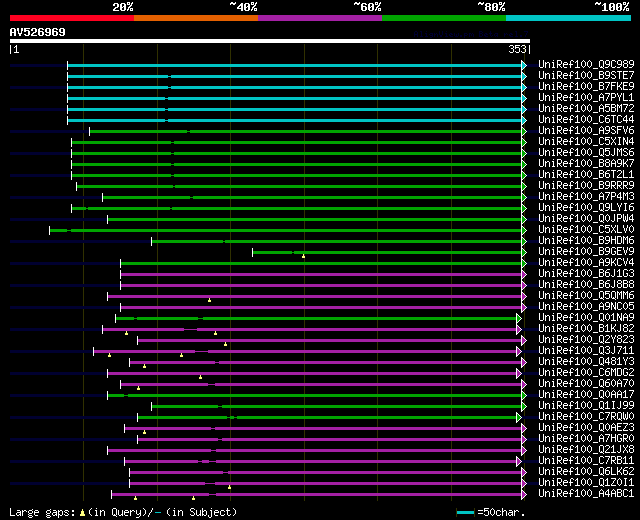Image resolution: width=640 pixels, height=520 pixels.
Task: Click the UniRef100_B6J1G3 label
Action: point(586,274)
